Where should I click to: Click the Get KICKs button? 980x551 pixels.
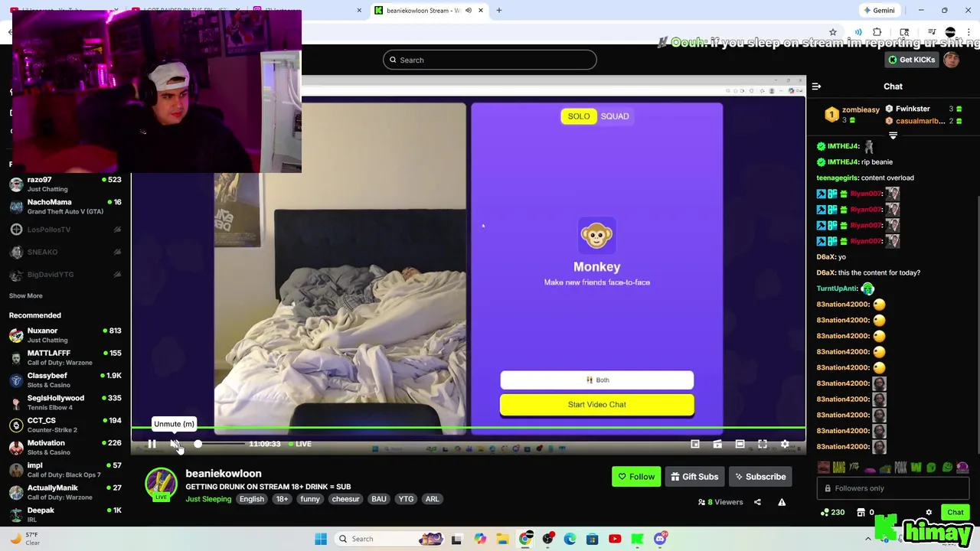tap(911, 60)
